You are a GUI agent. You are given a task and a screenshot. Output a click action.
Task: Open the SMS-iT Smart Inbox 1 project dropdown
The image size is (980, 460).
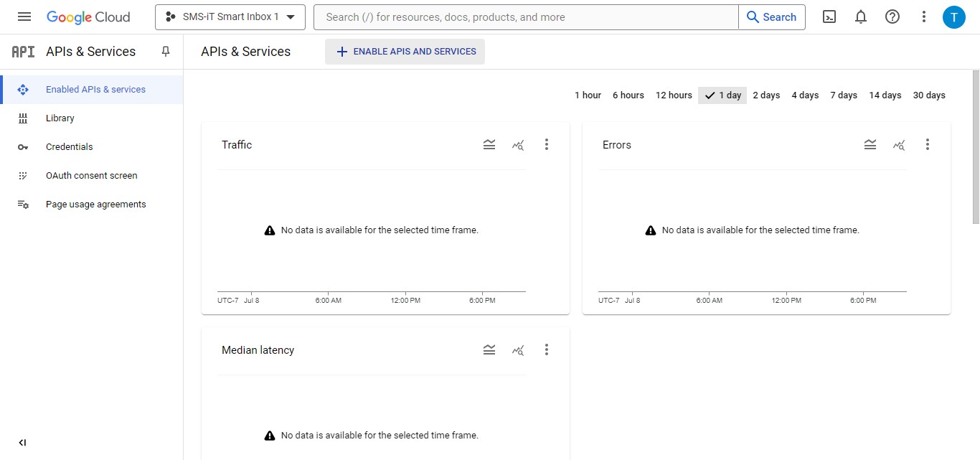230,17
